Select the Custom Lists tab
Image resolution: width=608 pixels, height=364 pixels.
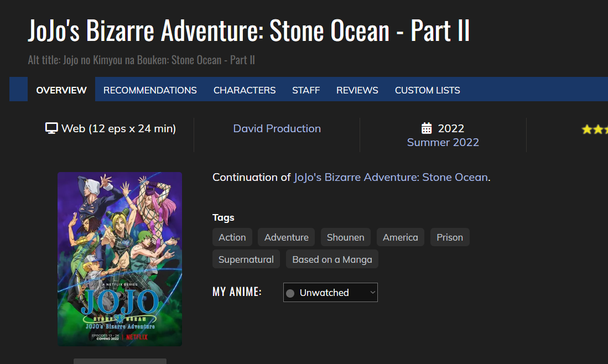[x=427, y=90]
